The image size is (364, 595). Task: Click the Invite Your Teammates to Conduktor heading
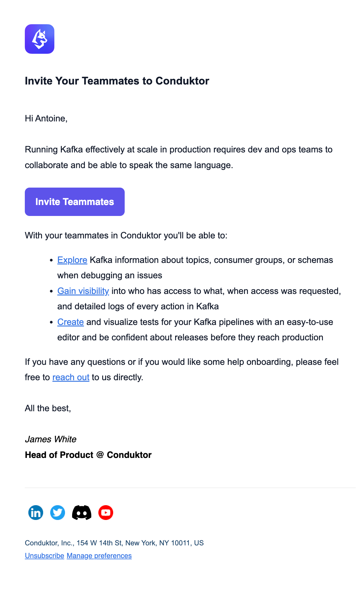coord(117,81)
